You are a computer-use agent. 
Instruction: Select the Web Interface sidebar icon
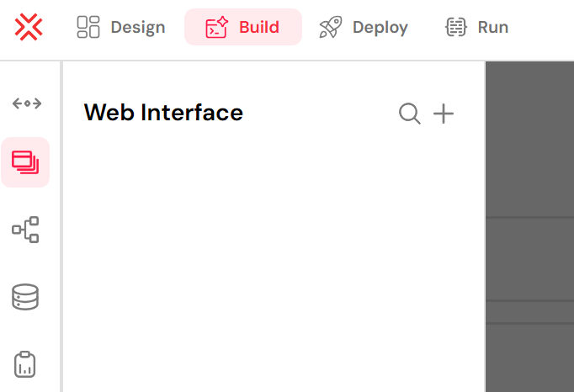click(25, 162)
